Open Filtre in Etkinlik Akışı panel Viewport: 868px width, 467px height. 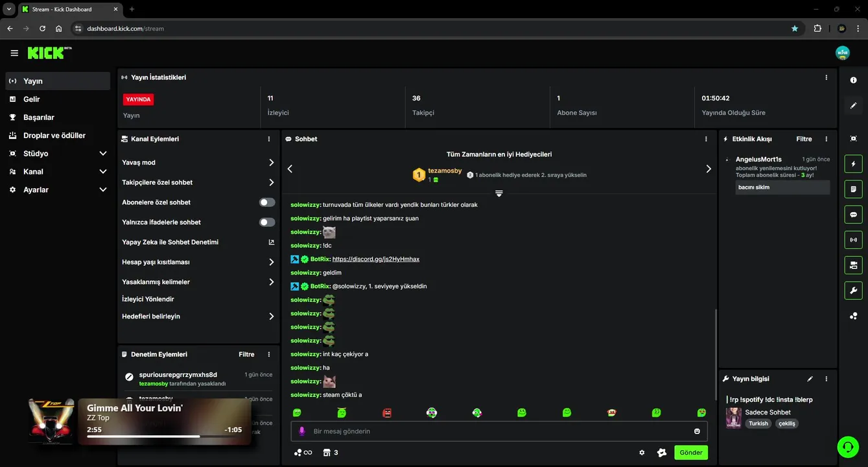click(804, 139)
